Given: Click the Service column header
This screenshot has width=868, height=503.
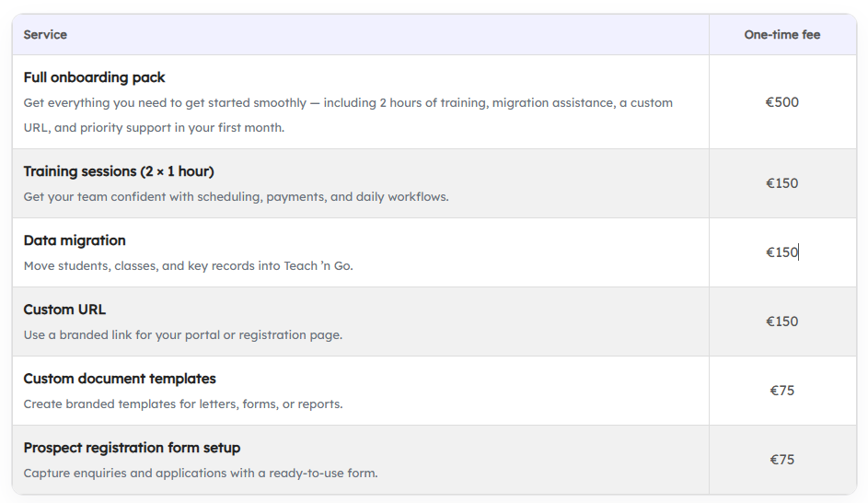Looking at the screenshot, I should pyautogui.click(x=45, y=35).
